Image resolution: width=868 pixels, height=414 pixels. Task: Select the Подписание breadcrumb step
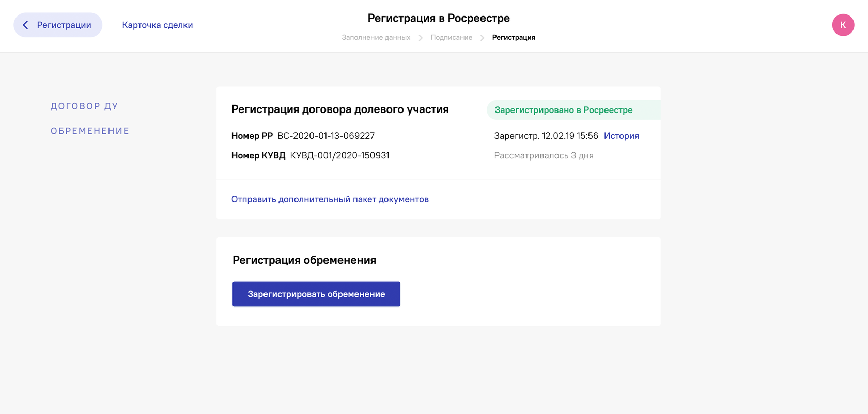click(451, 37)
